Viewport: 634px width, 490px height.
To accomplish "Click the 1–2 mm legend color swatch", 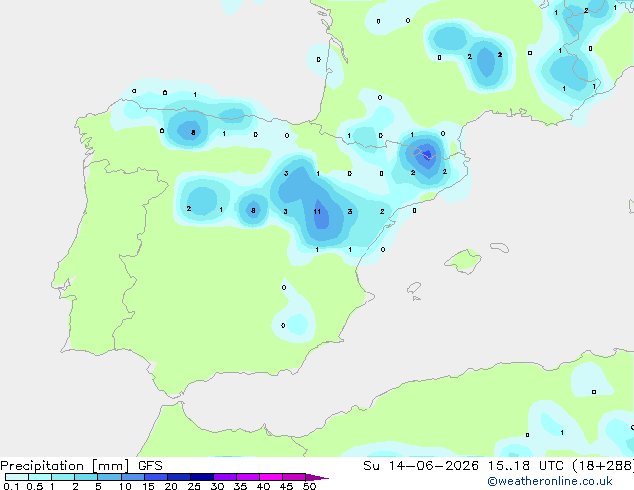I will click(63, 477).
